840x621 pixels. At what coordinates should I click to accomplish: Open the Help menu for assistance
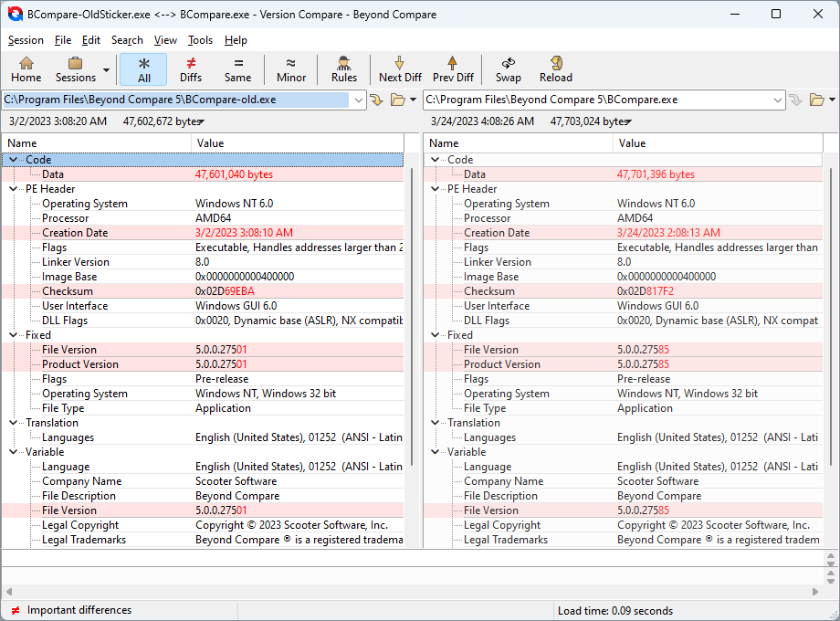tap(236, 39)
